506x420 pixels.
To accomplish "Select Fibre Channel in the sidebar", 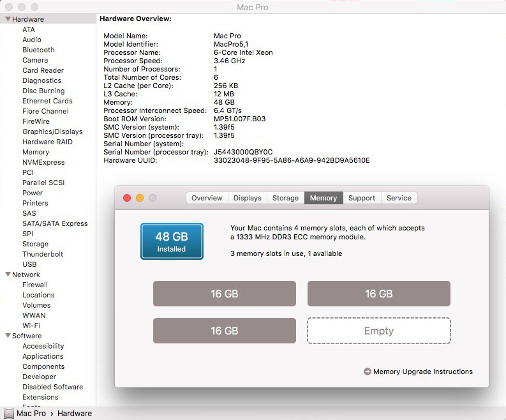I will (x=45, y=111).
